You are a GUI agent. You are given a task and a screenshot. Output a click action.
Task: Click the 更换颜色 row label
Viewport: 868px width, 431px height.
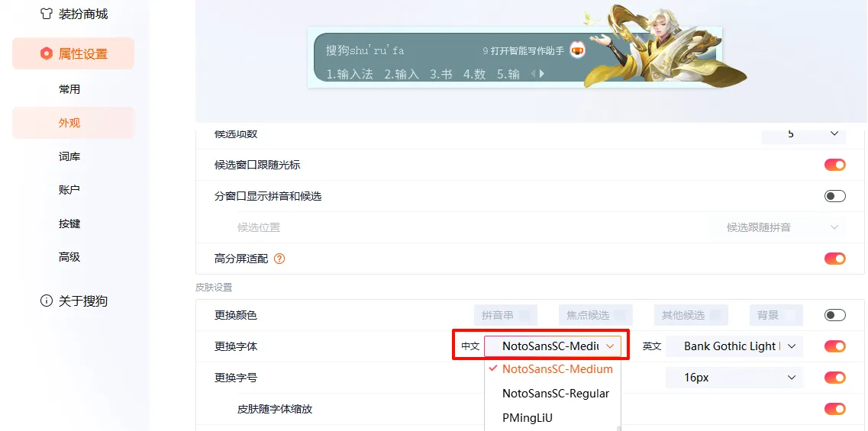click(236, 315)
